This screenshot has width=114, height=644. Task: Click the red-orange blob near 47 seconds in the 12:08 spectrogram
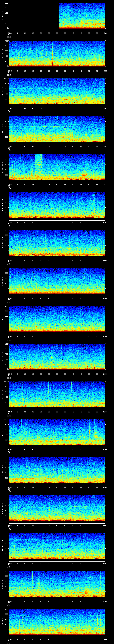(84, 175)
